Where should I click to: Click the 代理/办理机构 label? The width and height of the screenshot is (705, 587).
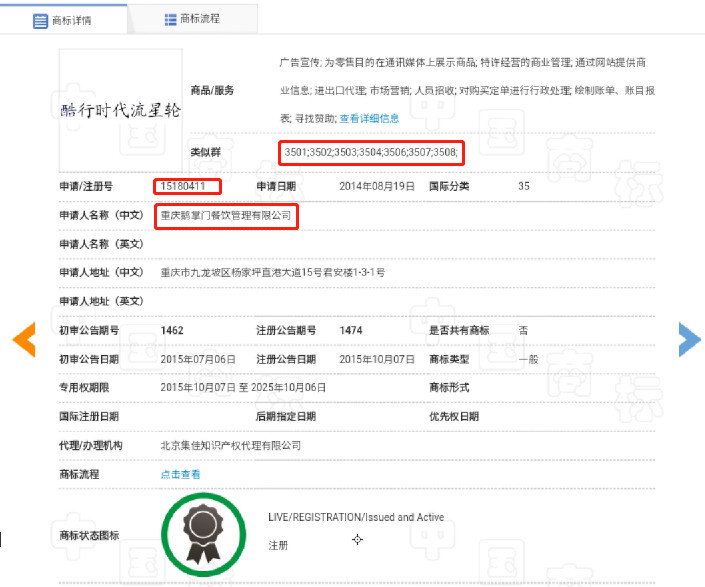(90, 445)
